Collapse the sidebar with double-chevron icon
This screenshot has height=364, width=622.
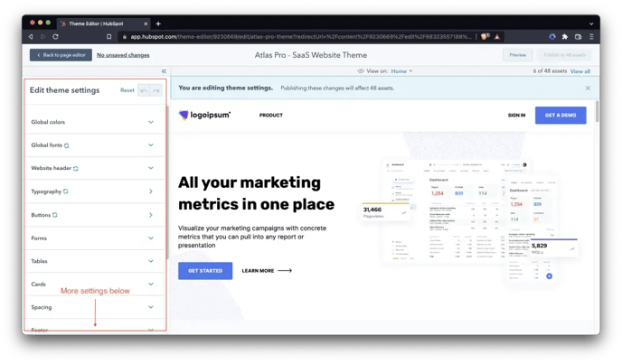pyautogui.click(x=164, y=71)
